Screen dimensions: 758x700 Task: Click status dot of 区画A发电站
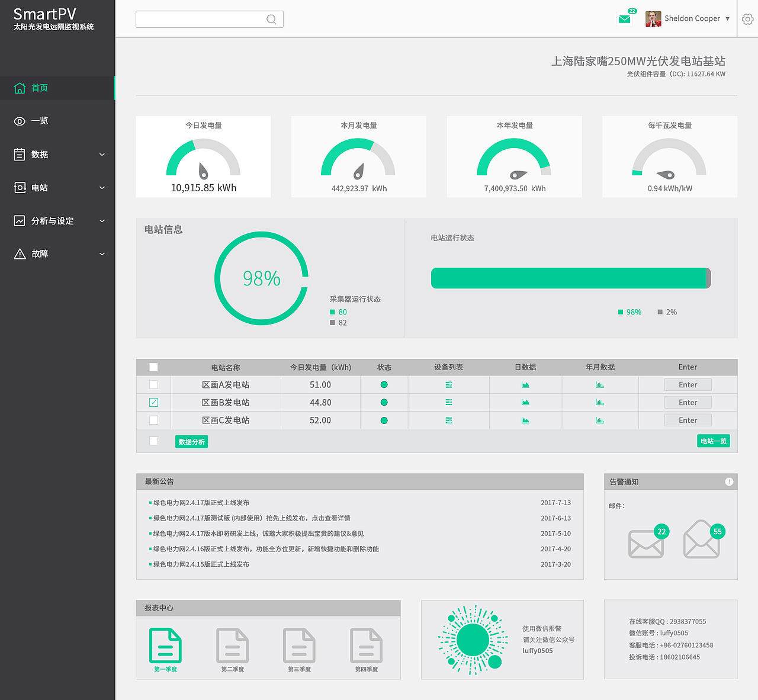[x=384, y=385]
